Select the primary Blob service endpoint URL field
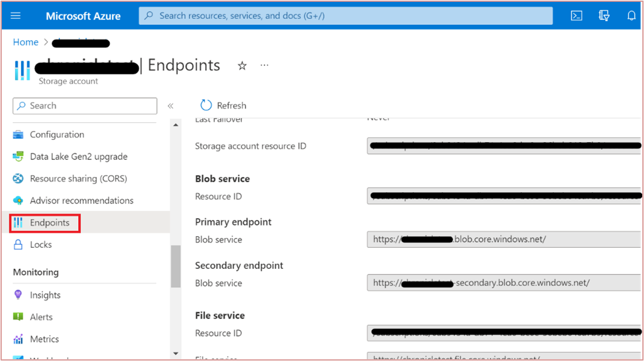The height and width of the screenshot is (361, 644). point(504,239)
